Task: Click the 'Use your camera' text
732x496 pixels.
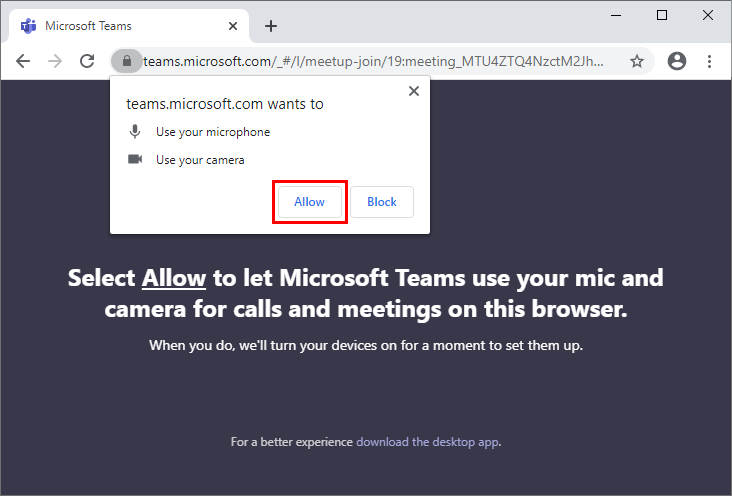Action: click(200, 160)
